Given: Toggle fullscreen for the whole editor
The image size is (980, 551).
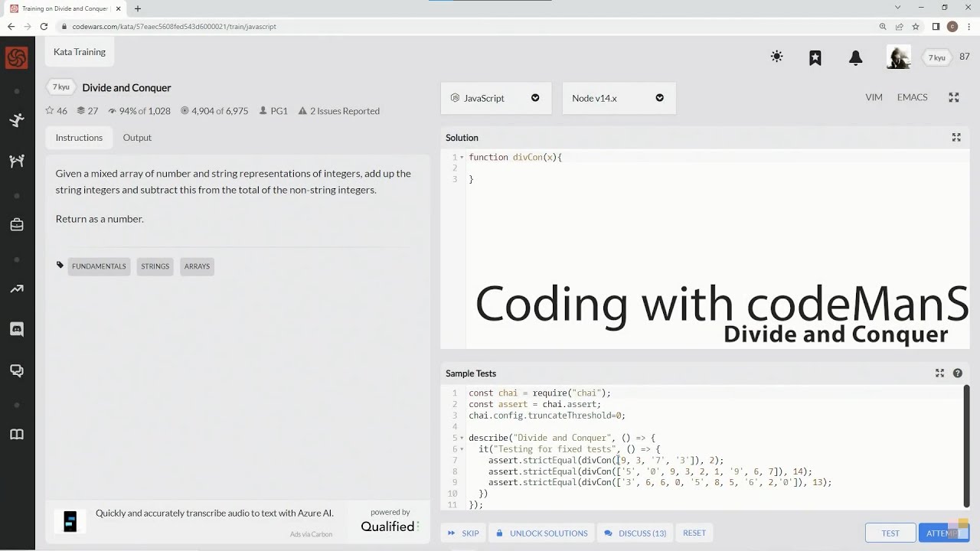Looking at the screenshot, I should (x=954, y=97).
